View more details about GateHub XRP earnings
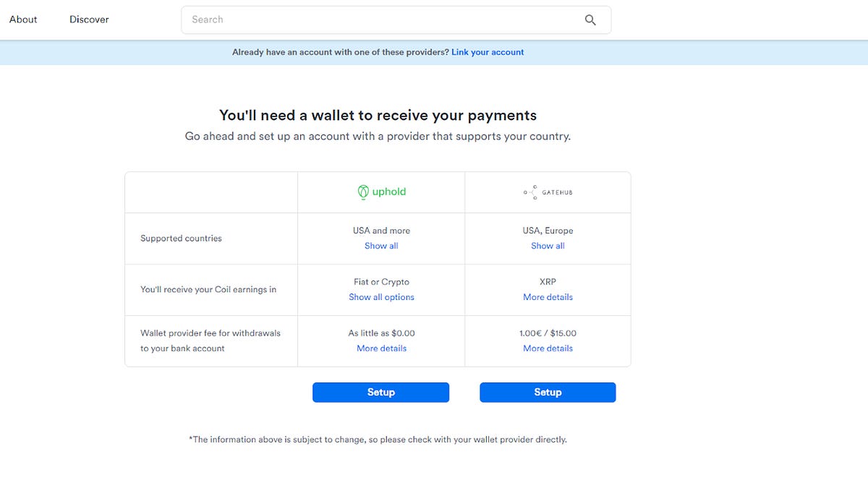Image resolution: width=868 pixels, height=488 pixels. click(x=548, y=297)
